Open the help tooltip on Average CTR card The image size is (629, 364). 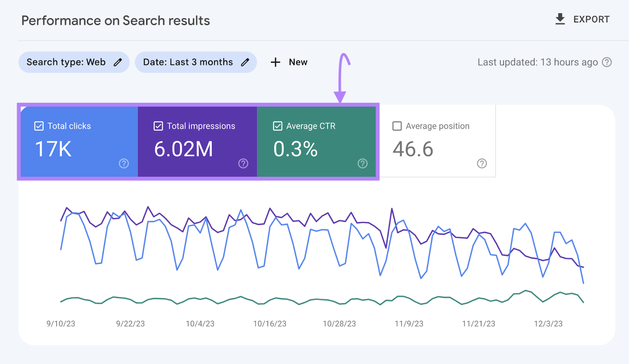(362, 164)
